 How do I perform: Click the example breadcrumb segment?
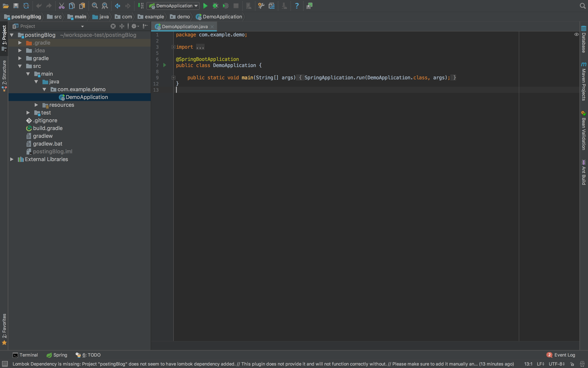pos(151,17)
